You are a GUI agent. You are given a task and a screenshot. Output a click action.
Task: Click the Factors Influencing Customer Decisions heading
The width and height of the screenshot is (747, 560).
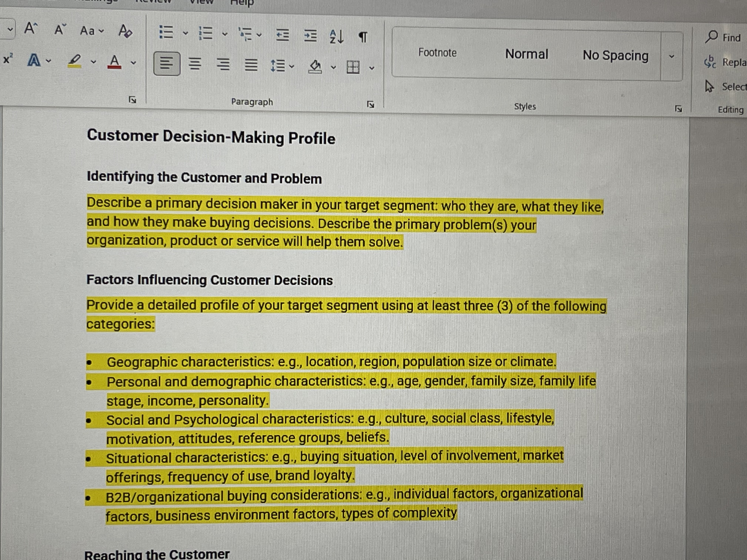(x=209, y=280)
